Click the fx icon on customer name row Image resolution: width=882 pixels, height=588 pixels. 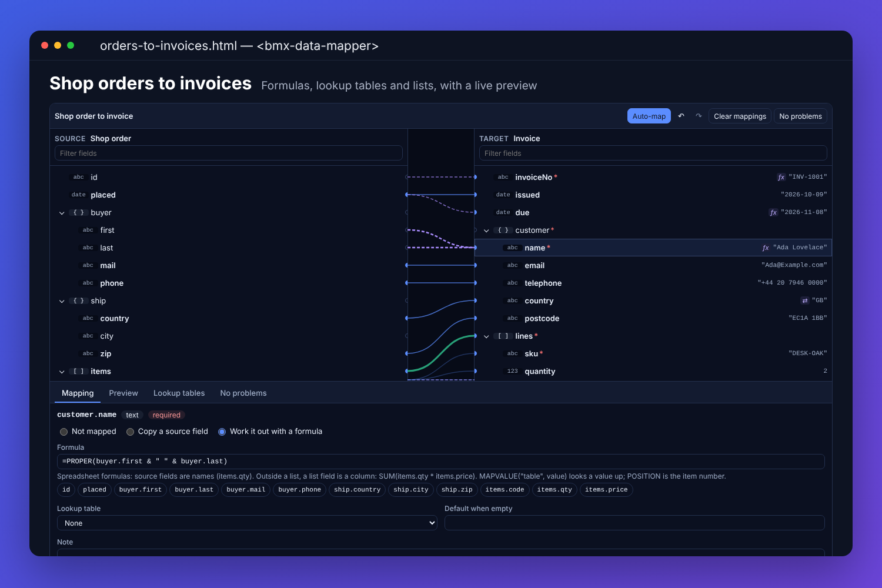click(x=766, y=248)
